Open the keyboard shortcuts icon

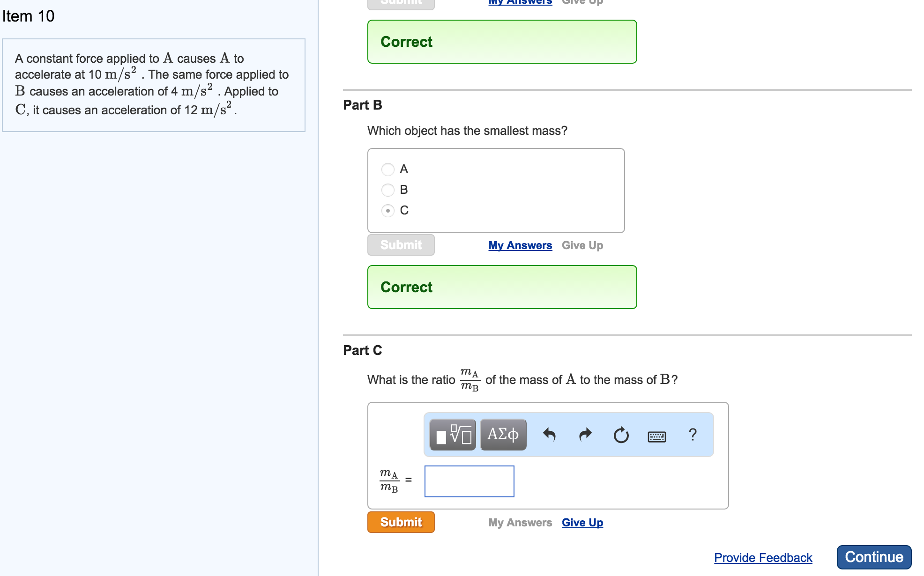click(656, 436)
